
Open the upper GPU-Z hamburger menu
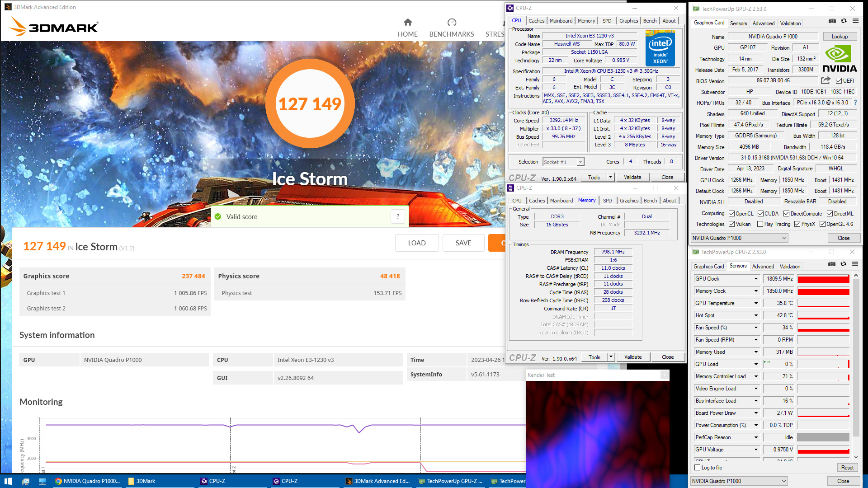pyautogui.click(x=855, y=21)
